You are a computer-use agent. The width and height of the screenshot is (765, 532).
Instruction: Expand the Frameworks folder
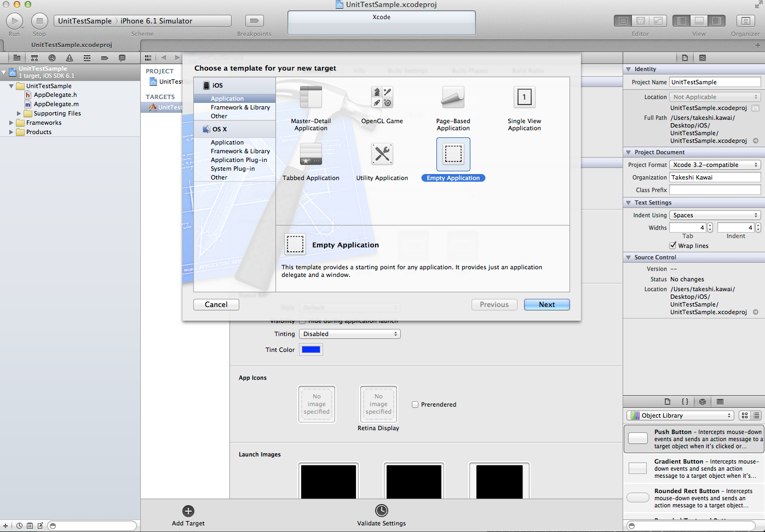[11, 123]
